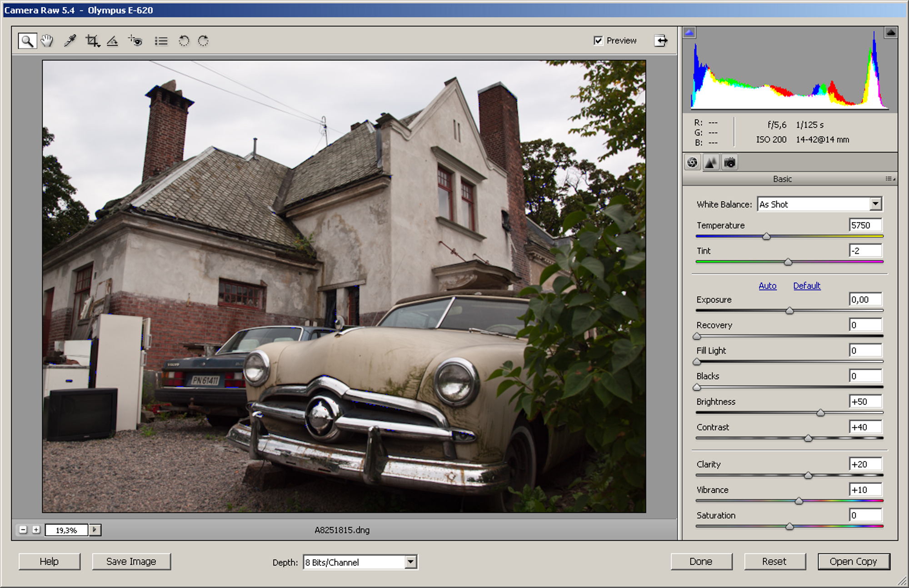This screenshot has width=909, height=588.
Task: Select the Red Eye Removal tool
Action: pos(135,41)
